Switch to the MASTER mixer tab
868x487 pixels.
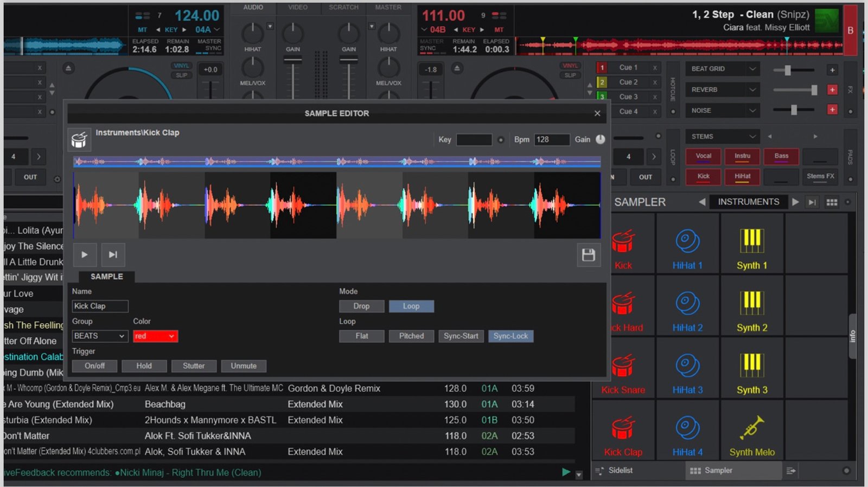tap(388, 8)
